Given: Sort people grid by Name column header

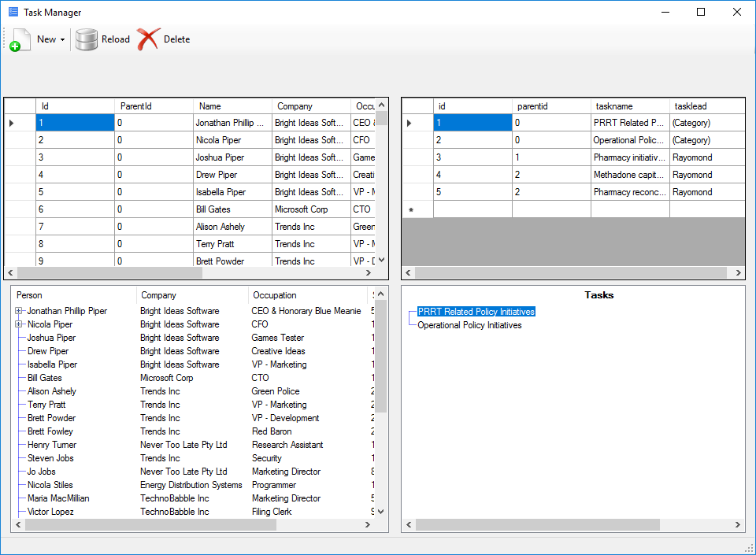Looking at the screenshot, I should (232, 106).
